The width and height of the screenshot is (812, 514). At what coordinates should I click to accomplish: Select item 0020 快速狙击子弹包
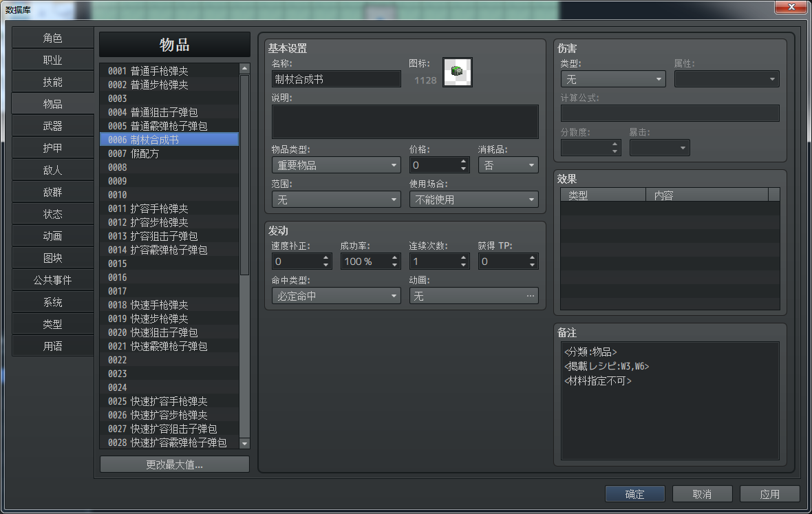pyautogui.click(x=169, y=332)
